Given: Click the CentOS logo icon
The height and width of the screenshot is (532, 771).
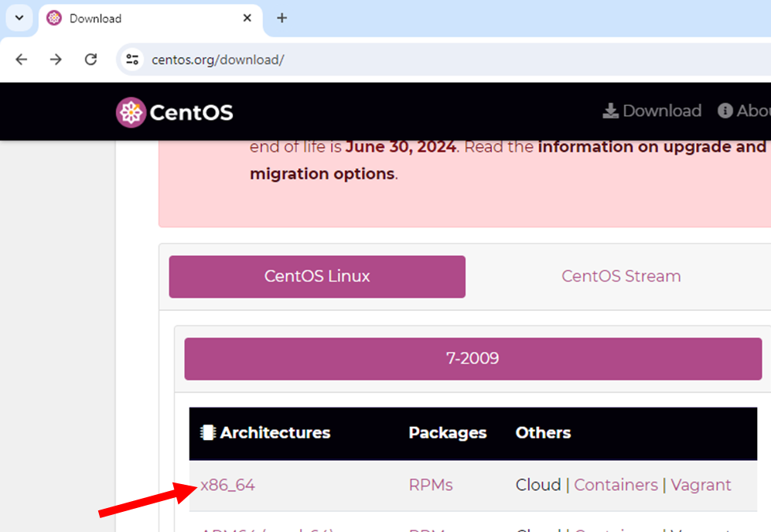Looking at the screenshot, I should (x=131, y=113).
